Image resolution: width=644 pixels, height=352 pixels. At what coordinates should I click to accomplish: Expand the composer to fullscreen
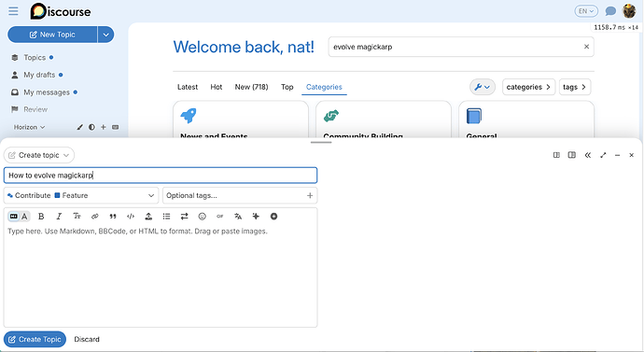click(x=603, y=155)
